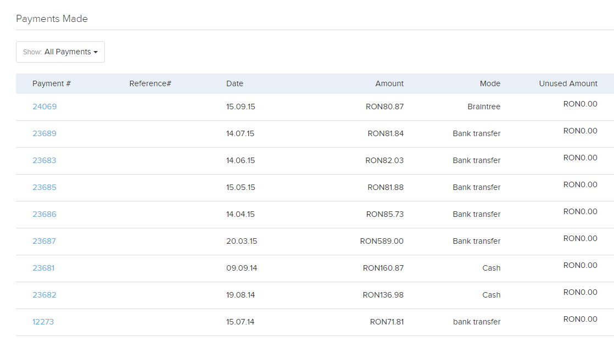This screenshot has height=364, width=614.
Task: Open payment number 23682
Action: 44,295
